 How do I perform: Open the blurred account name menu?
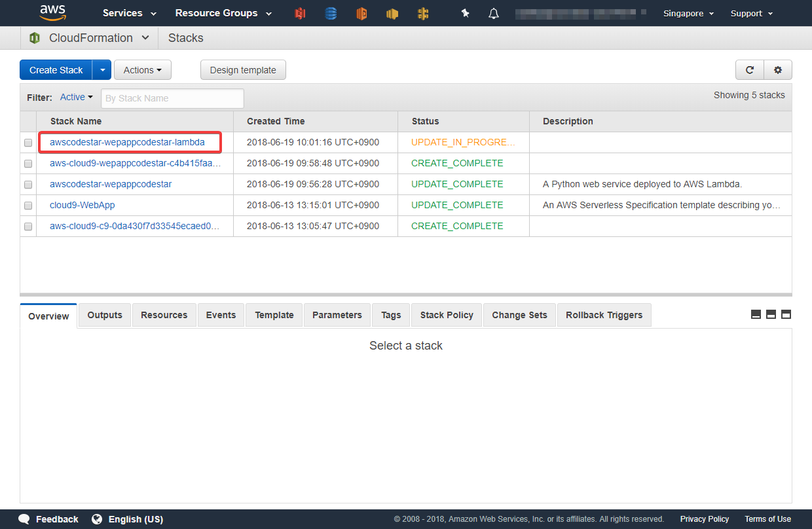point(580,13)
